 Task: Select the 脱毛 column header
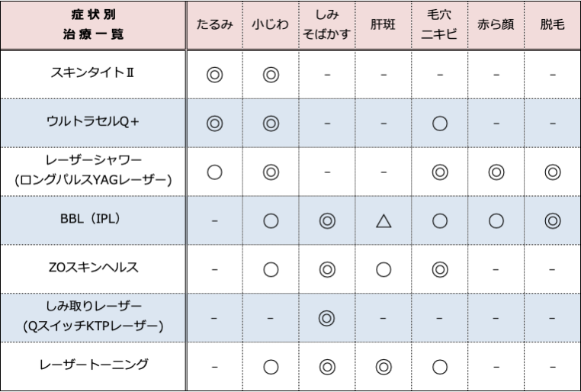click(552, 24)
